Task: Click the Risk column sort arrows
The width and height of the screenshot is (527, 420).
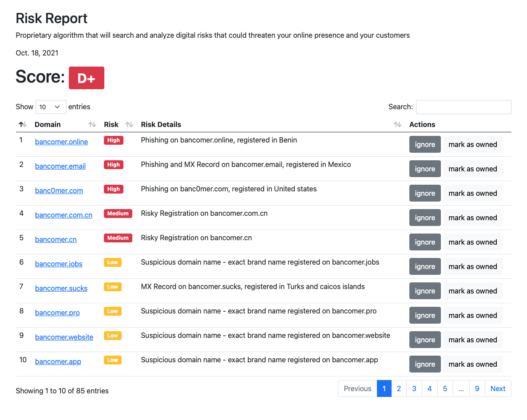Action: click(129, 125)
